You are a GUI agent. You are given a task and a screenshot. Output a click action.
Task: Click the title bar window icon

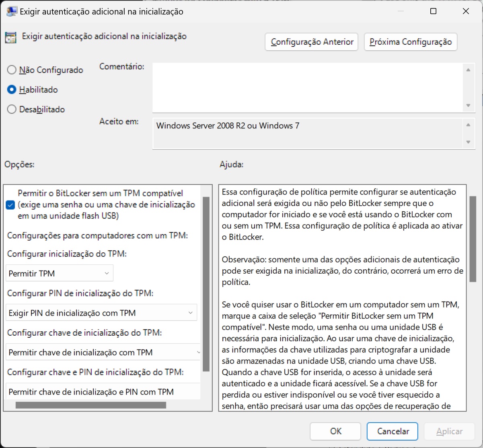[x=12, y=12]
